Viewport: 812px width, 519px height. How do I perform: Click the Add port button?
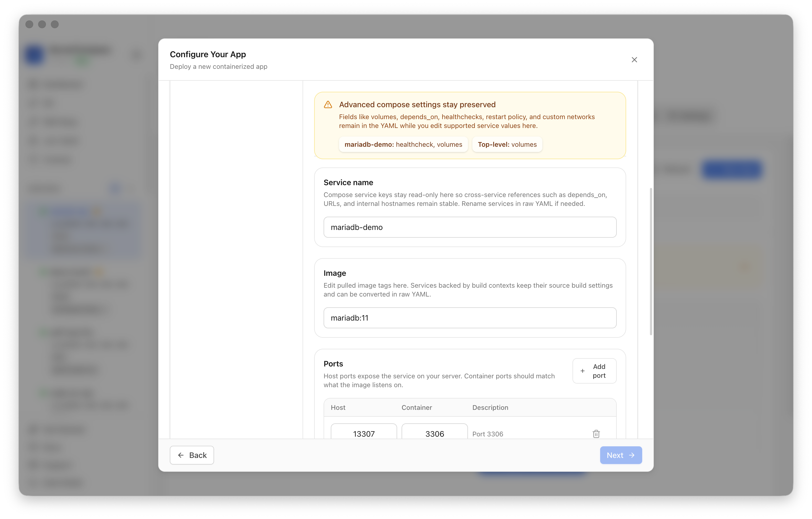pyautogui.click(x=594, y=371)
